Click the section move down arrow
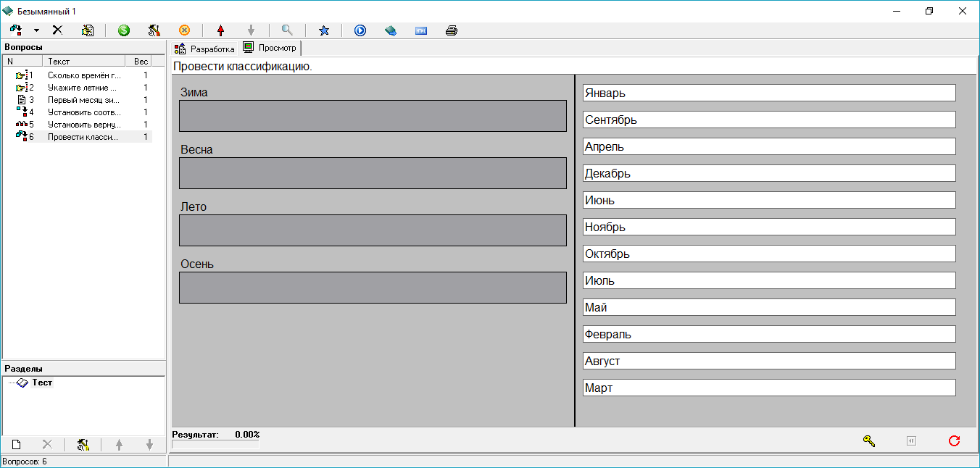The height and width of the screenshot is (468, 980). pyautogui.click(x=149, y=445)
